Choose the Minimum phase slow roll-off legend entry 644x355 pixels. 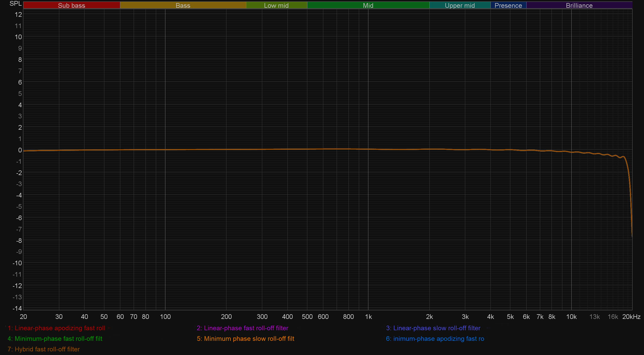(245, 339)
